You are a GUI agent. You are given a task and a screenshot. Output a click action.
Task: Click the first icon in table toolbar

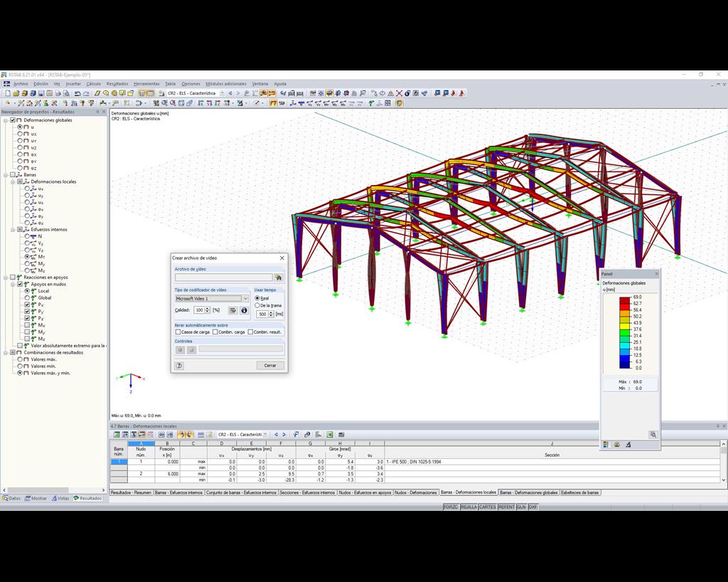pos(117,434)
